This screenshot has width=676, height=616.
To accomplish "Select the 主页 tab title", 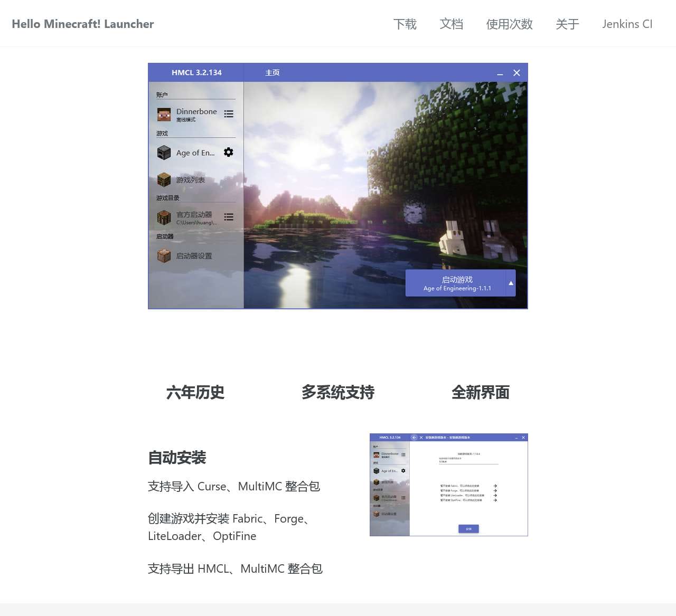I will pos(273,73).
